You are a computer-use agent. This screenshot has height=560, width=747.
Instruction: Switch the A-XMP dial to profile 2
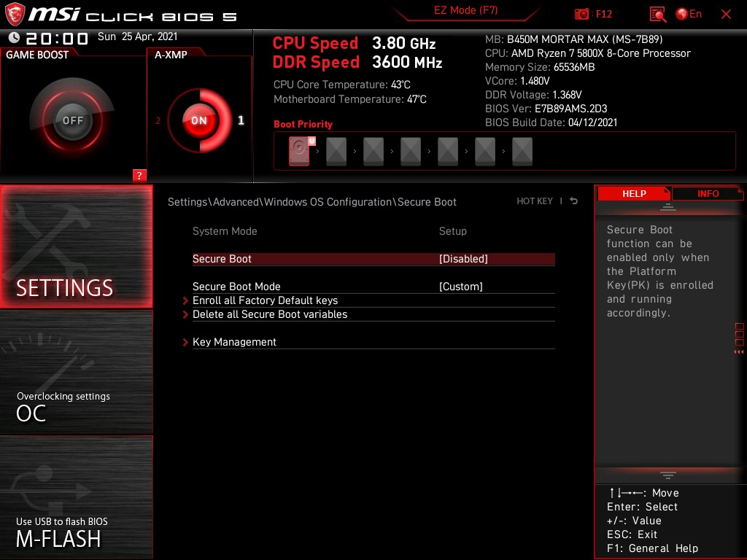point(158,121)
